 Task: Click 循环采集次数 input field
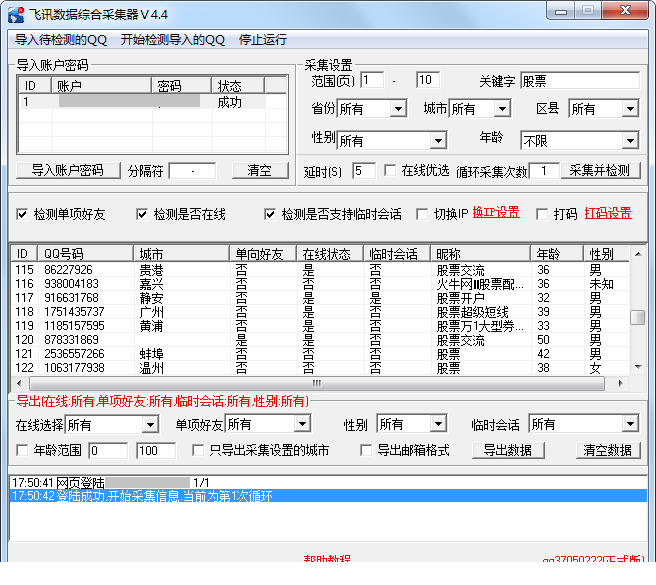coord(544,171)
